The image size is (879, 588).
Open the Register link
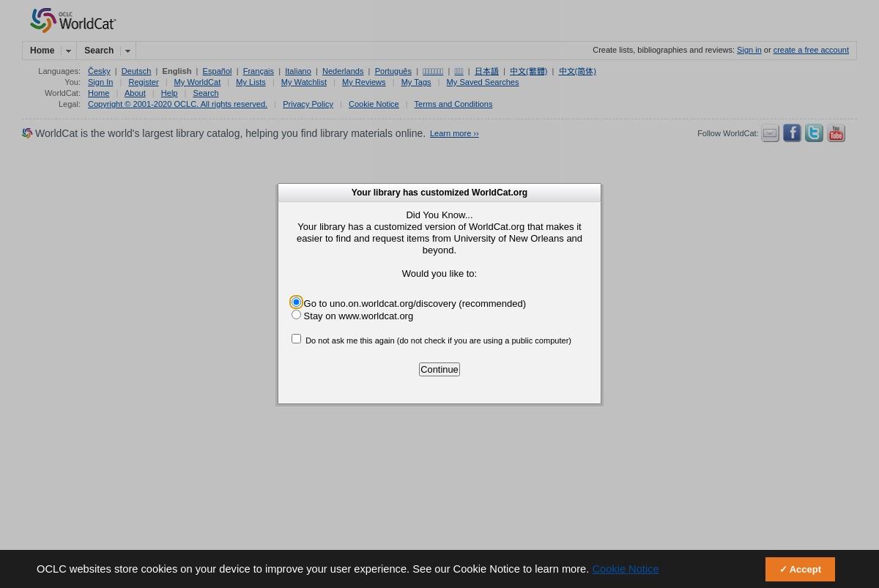coord(144,82)
